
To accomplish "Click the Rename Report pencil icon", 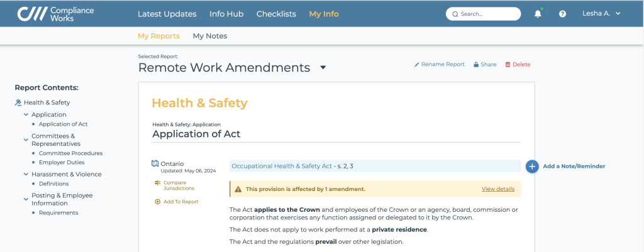I will click(416, 65).
